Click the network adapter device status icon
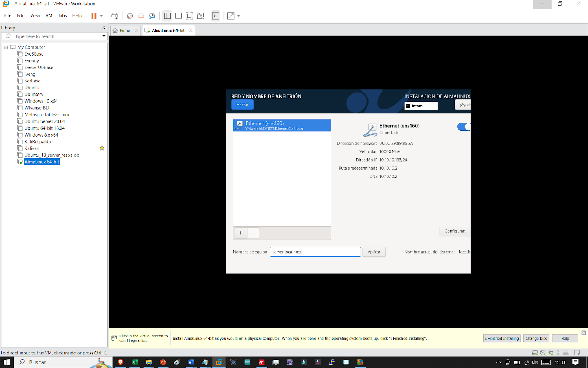The width and height of the screenshot is (588, 368). click(550, 353)
